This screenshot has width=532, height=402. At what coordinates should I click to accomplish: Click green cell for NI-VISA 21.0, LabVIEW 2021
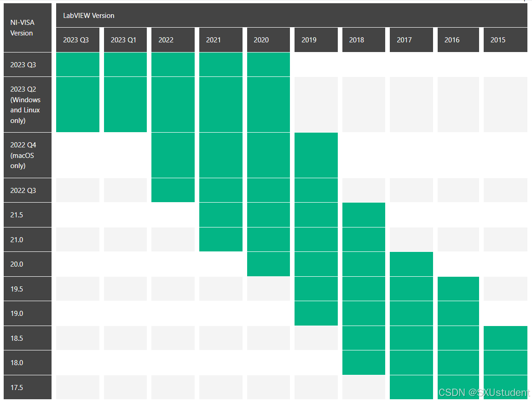tap(221, 239)
